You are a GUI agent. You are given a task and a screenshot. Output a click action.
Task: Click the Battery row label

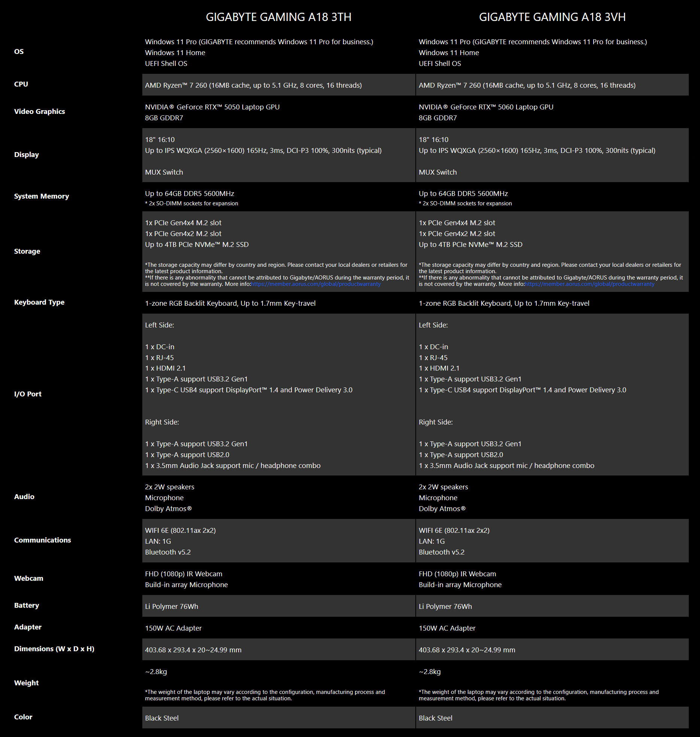point(26,605)
